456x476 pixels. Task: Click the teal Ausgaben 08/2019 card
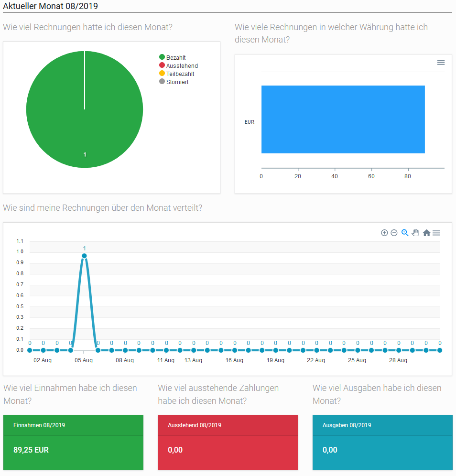(x=382, y=442)
